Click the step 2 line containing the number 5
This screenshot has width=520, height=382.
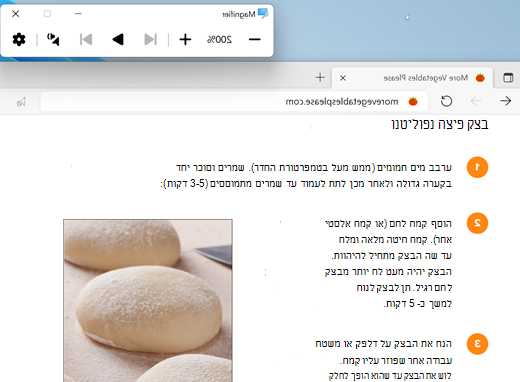418,303
